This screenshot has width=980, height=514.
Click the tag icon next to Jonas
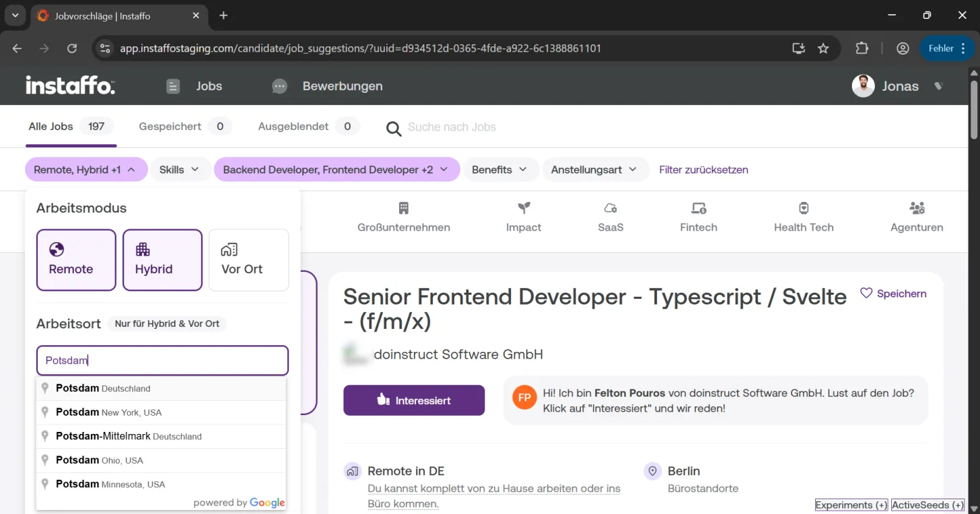pyautogui.click(x=939, y=86)
